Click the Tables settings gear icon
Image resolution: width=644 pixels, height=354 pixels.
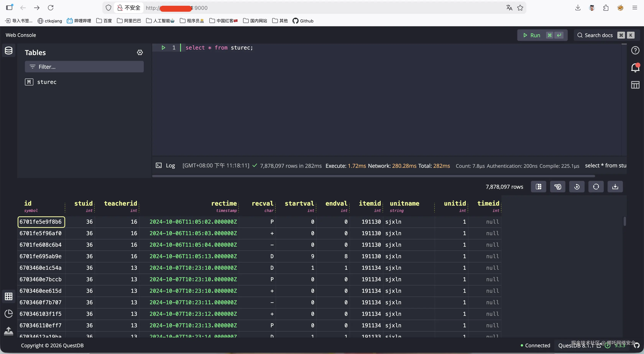click(x=140, y=52)
